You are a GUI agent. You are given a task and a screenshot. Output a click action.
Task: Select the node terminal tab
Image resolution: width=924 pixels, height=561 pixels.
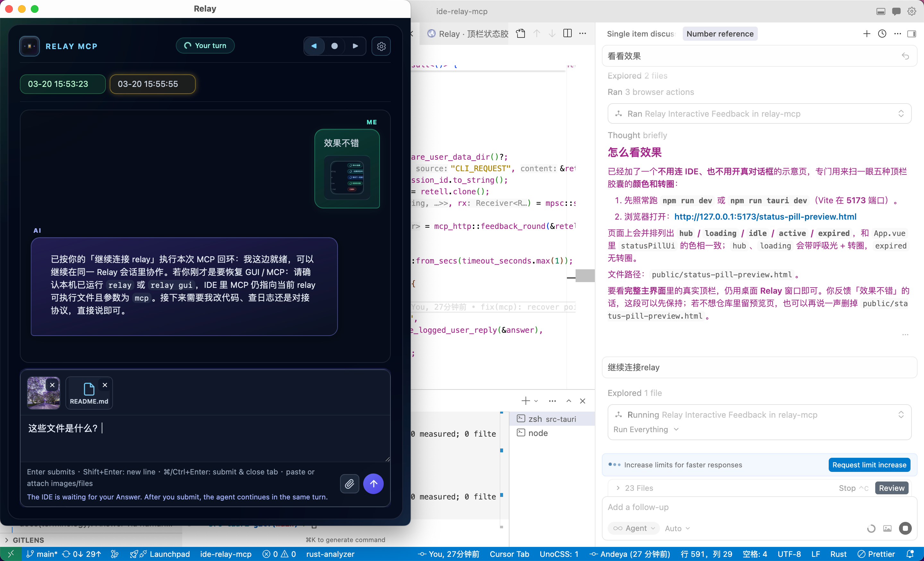coord(537,433)
